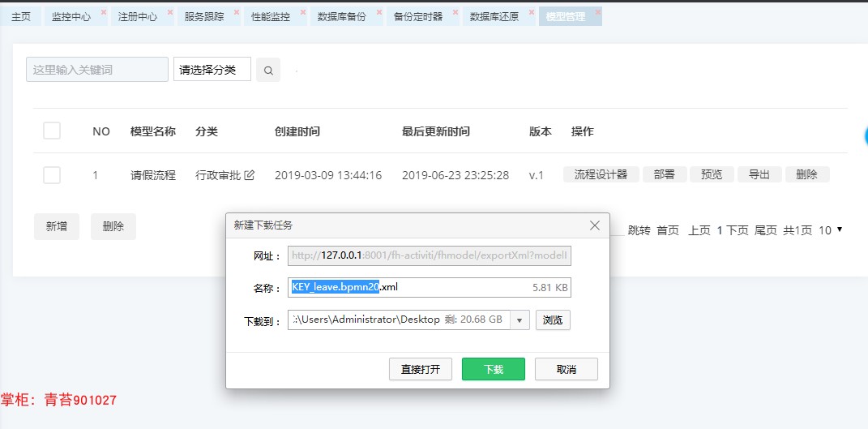This screenshot has width=868, height=429.
Task: Click the 尾页 last page link
Action: [x=766, y=230]
